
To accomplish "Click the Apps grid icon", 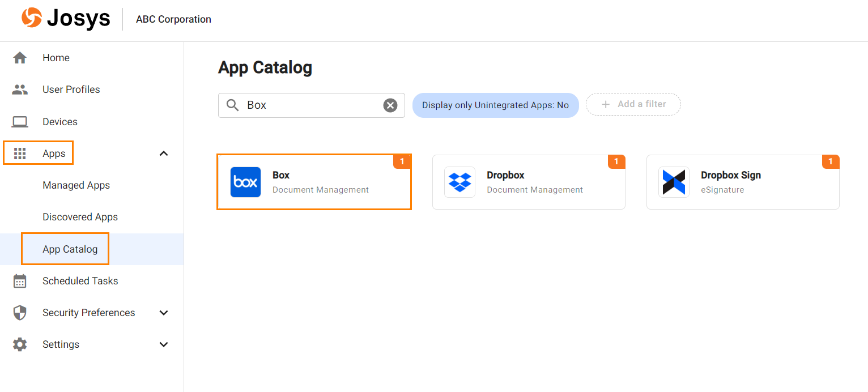I will [x=20, y=154].
